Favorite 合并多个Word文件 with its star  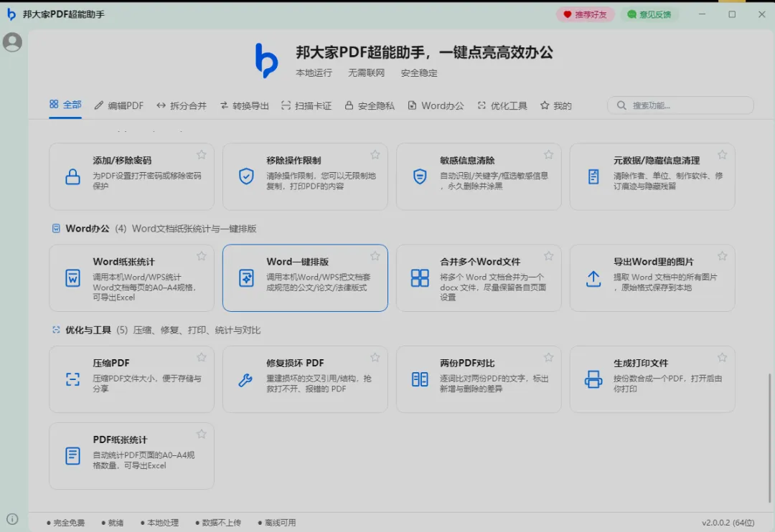click(x=549, y=256)
